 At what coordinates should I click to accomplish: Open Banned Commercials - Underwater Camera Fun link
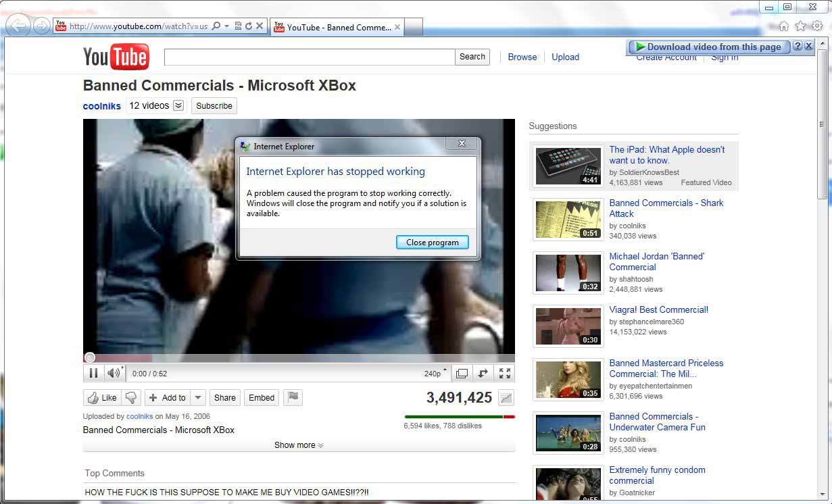657,422
